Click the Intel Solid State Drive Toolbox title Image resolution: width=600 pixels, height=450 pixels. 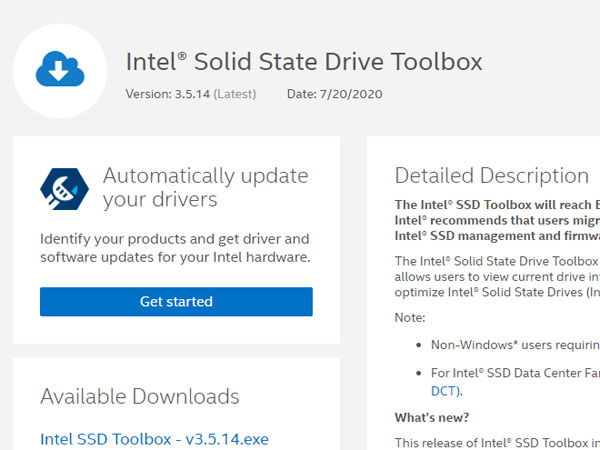(304, 62)
